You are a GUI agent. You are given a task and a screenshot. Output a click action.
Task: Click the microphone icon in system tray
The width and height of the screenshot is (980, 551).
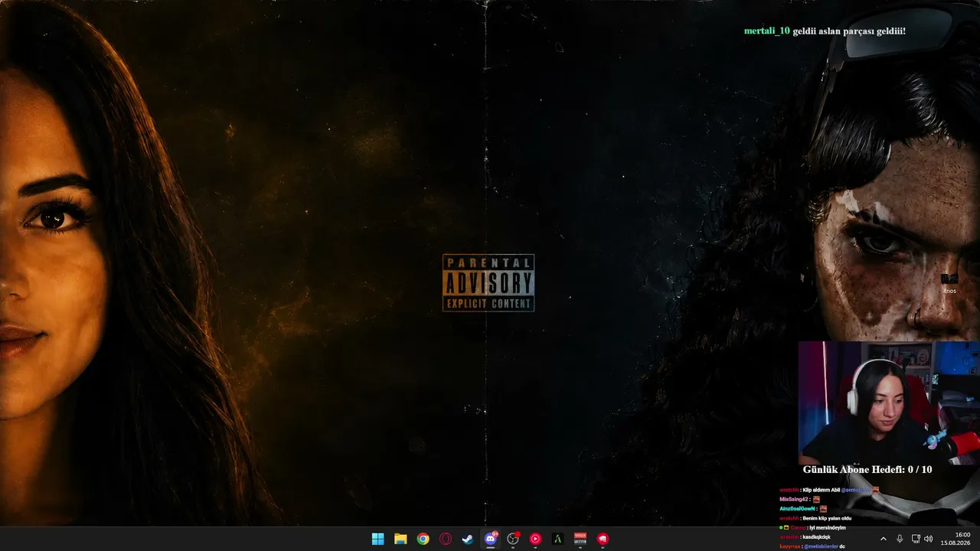pos(900,539)
